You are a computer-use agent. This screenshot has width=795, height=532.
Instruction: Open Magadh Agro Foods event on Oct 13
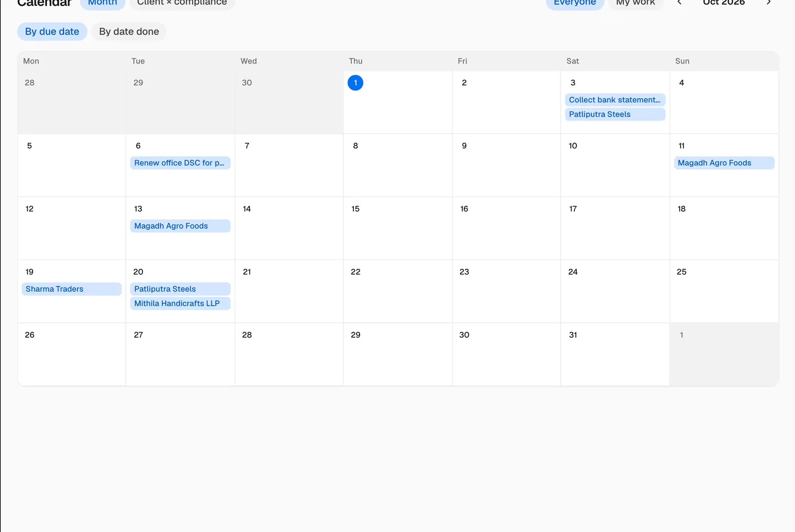pos(180,226)
